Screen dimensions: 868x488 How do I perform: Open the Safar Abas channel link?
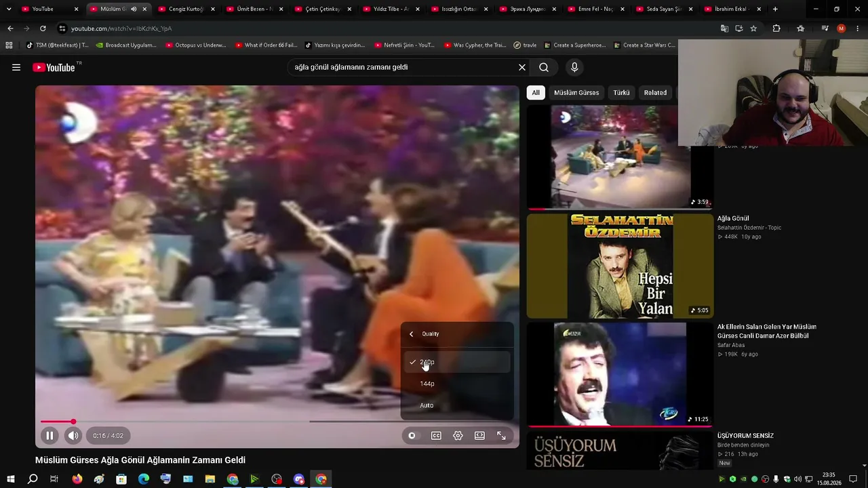731,345
